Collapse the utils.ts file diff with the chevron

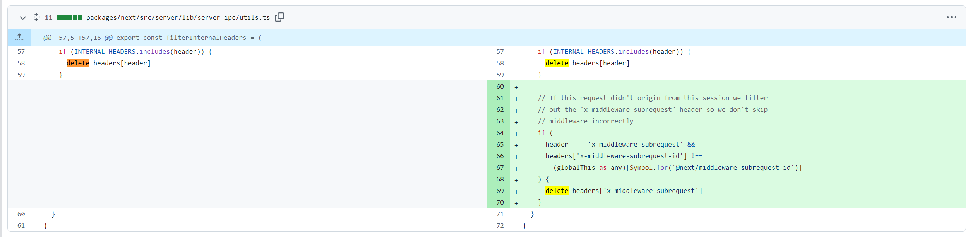(23, 18)
